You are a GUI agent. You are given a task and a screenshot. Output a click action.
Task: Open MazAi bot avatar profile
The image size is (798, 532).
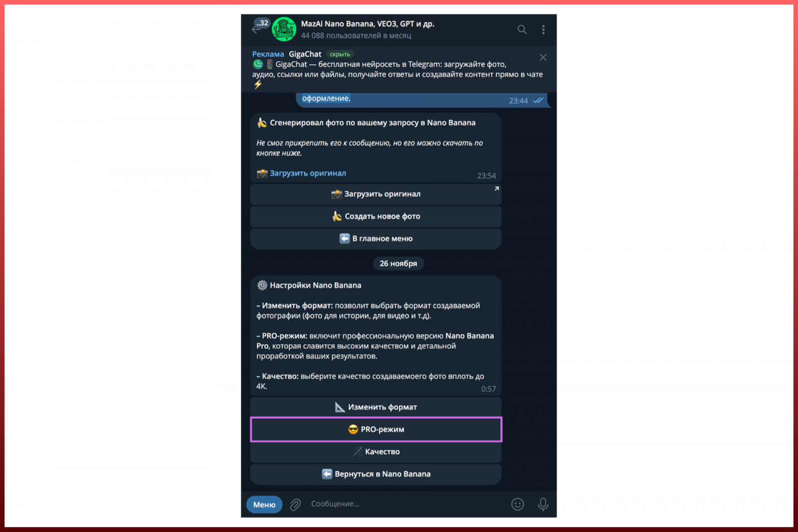(x=284, y=29)
